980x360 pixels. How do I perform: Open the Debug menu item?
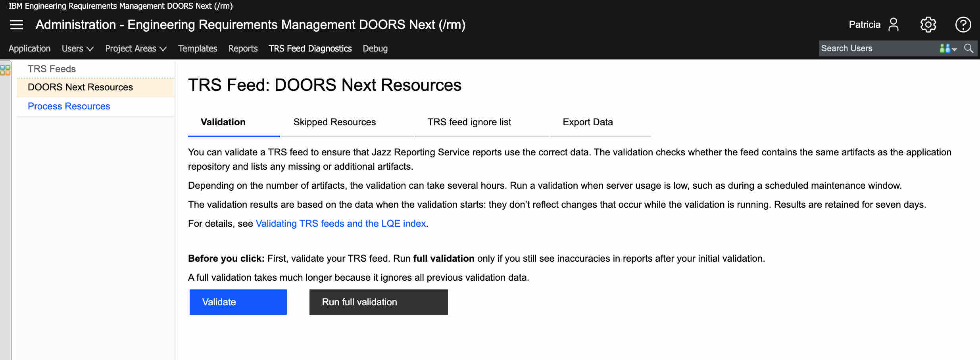(x=375, y=48)
